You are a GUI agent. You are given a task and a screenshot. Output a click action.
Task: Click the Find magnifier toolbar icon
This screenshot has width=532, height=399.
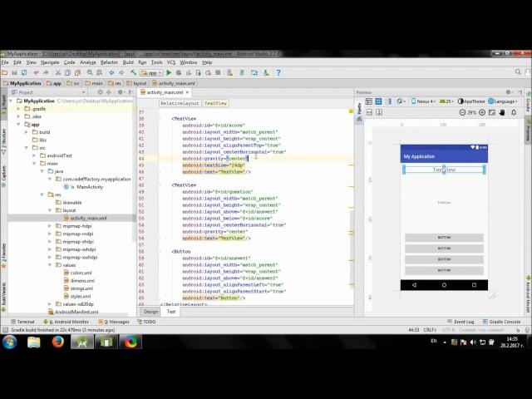click(90, 72)
